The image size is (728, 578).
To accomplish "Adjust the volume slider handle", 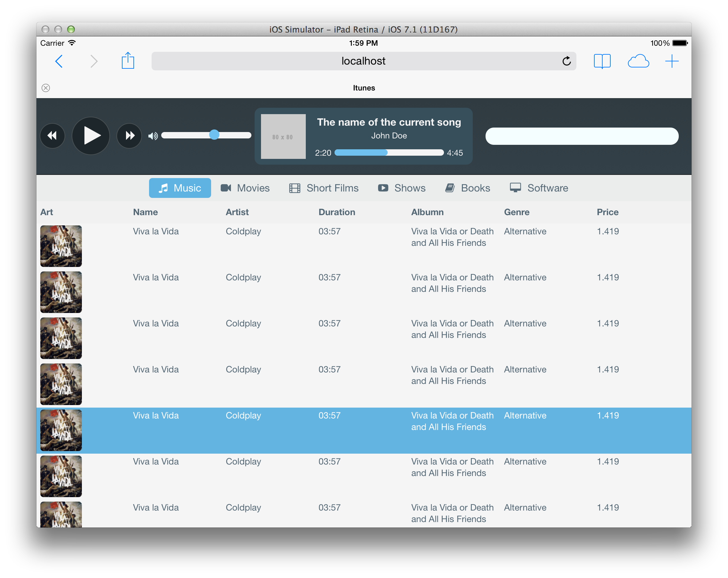I will (x=214, y=135).
